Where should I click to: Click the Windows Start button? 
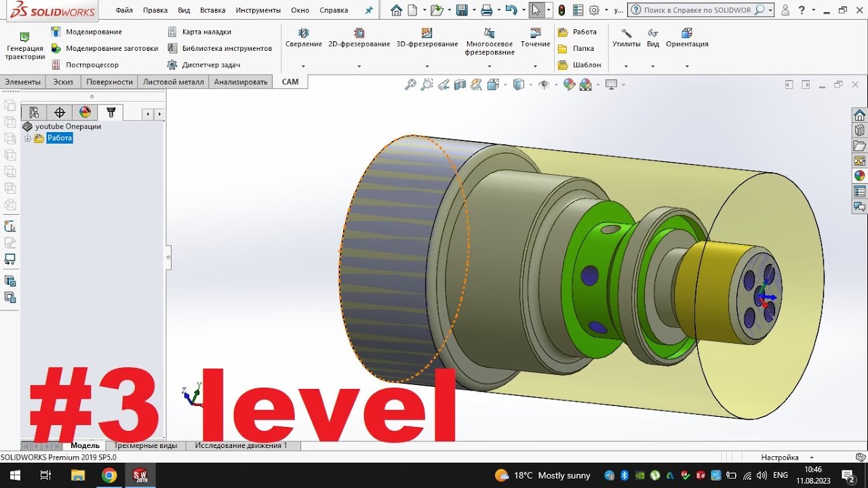pyautogui.click(x=15, y=476)
